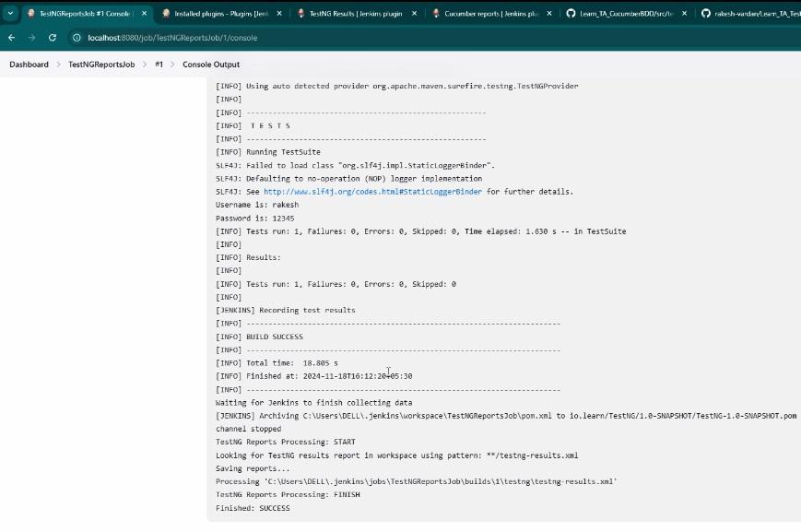This screenshot has height=532, width=801.
Task: Expand chevron after Dashboard breadcrumb
Action: (59, 65)
